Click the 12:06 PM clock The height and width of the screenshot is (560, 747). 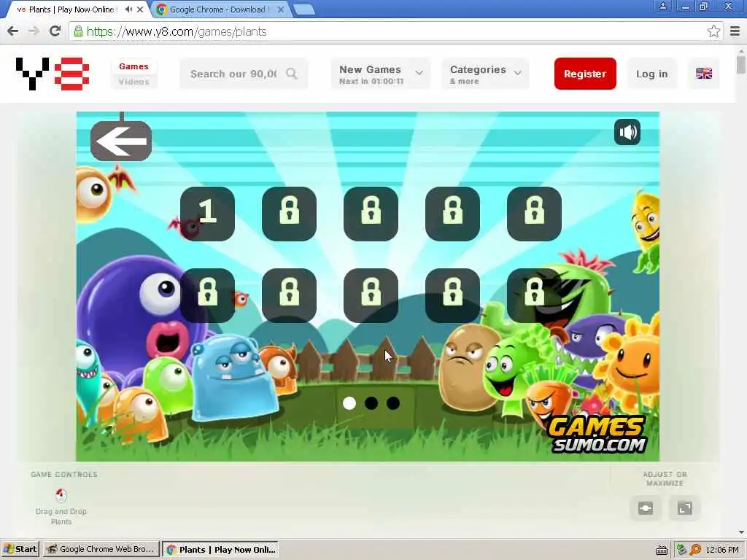722,550
